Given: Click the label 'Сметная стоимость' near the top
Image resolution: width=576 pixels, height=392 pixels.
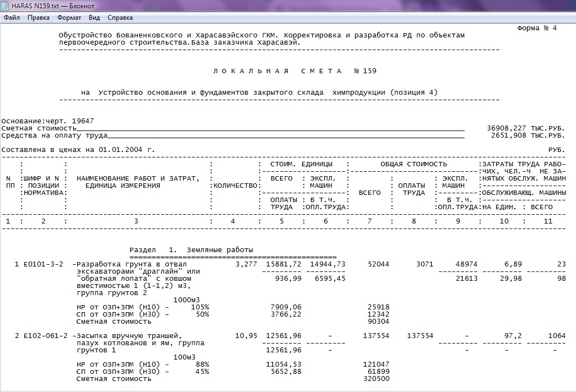Looking at the screenshot, I should [x=39, y=128].
